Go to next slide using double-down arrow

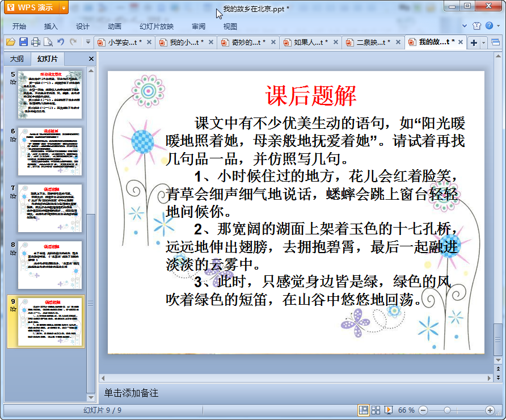pyautogui.click(x=498, y=377)
